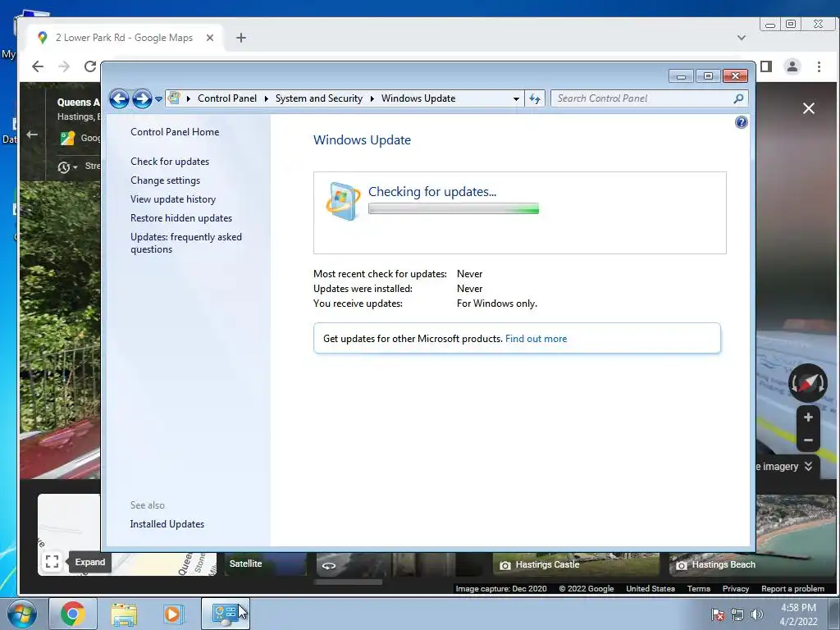The image size is (840, 630).
Task: Click the Street View compass
Action: [808, 383]
